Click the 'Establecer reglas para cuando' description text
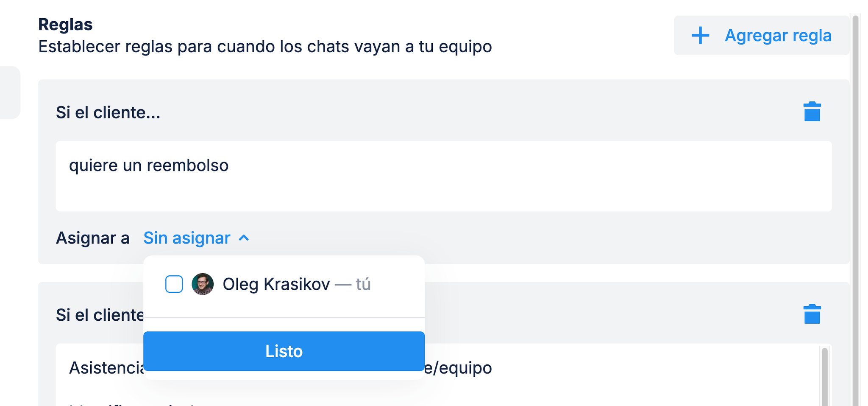868x406 pixels. point(264,47)
